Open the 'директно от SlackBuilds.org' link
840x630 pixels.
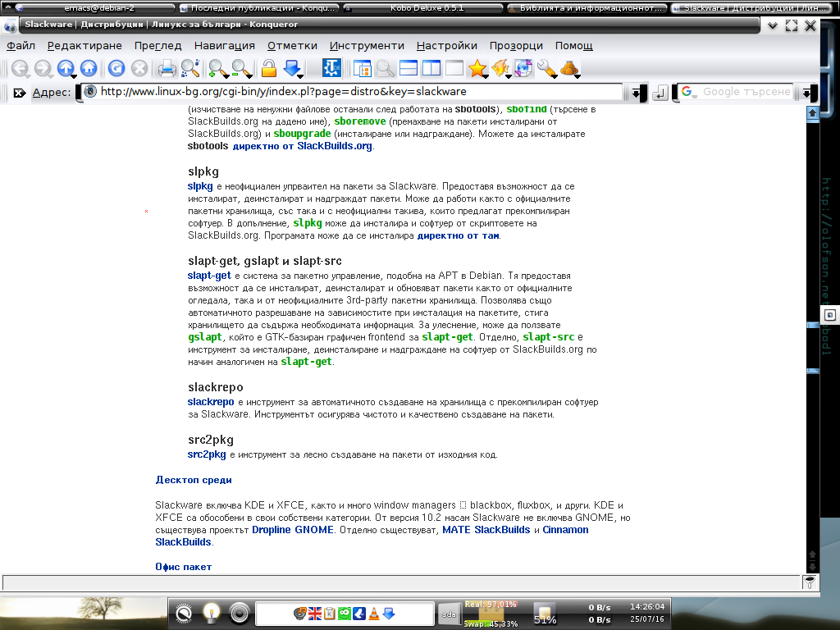click(302, 146)
